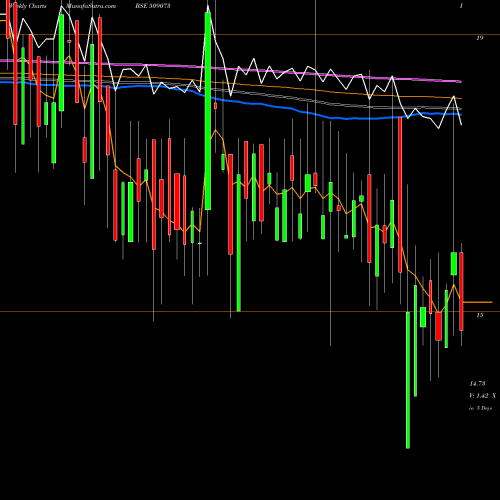Click the 'Weekly Charts' title text
Image resolution: width=500 pixels, height=500 pixels.
pyautogui.click(x=28, y=6)
